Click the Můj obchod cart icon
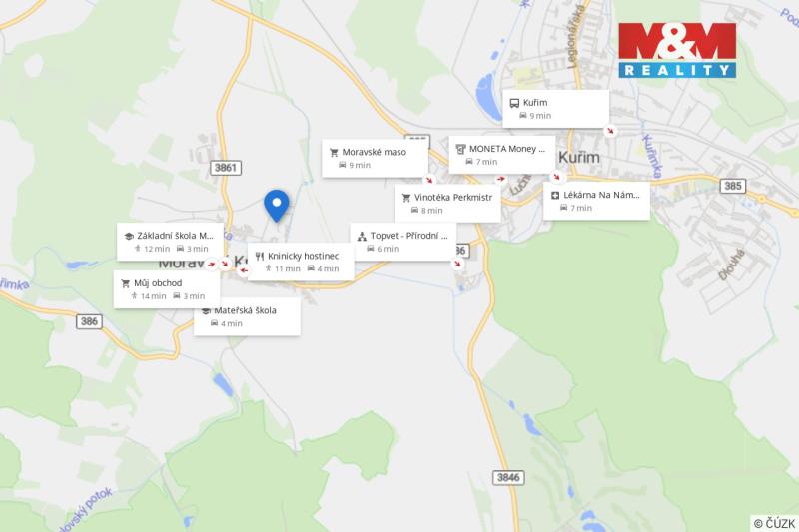The width and height of the screenshot is (799, 532). [126, 283]
